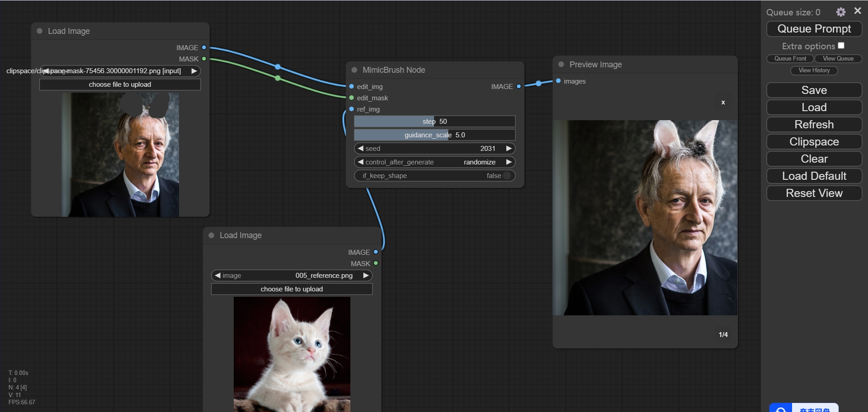This screenshot has width=868, height=412.
Task: Open clipspace-mask image file dropdown
Action: coord(120,71)
